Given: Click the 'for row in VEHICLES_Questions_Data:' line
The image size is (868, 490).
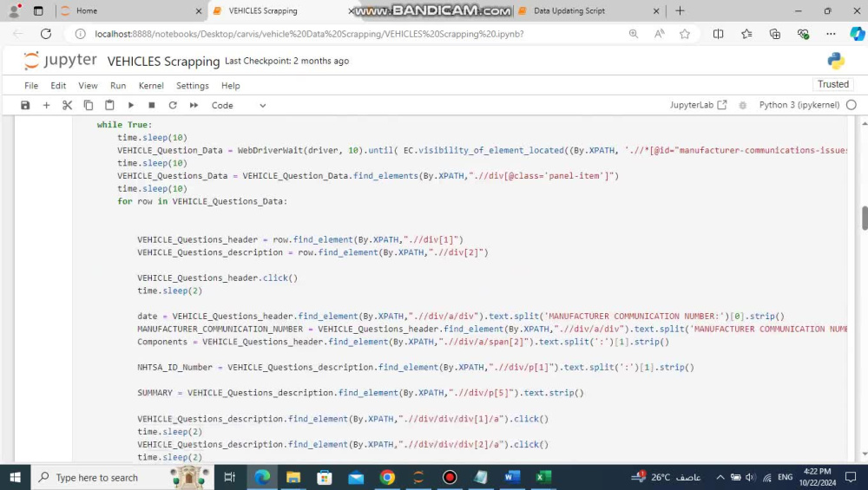Looking at the screenshot, I should (x=202, y=201).
